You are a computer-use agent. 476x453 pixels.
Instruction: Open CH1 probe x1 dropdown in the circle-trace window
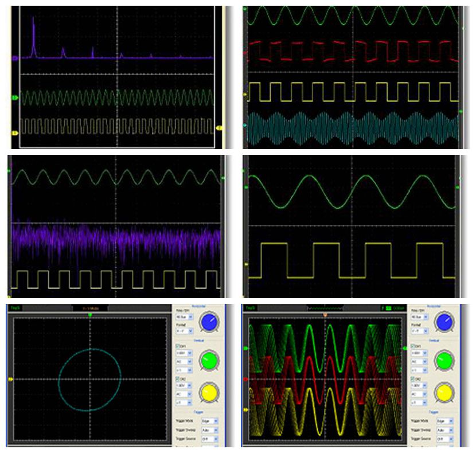(x=184, y=370)
